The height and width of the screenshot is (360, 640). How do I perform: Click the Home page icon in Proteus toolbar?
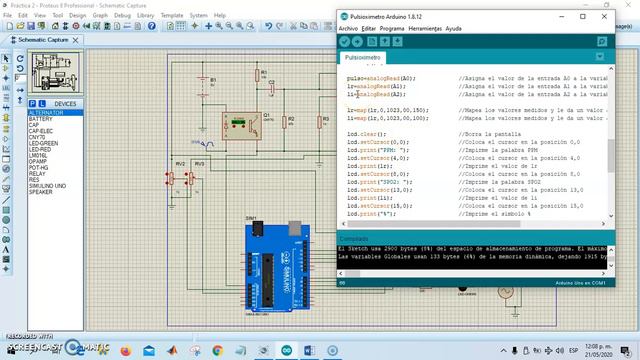55,26
